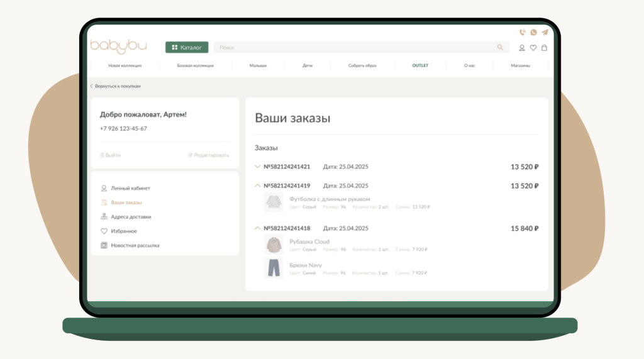644x359 pixels.
Task: Open Базовая коллекция menu item
Action: click(195, 66)
